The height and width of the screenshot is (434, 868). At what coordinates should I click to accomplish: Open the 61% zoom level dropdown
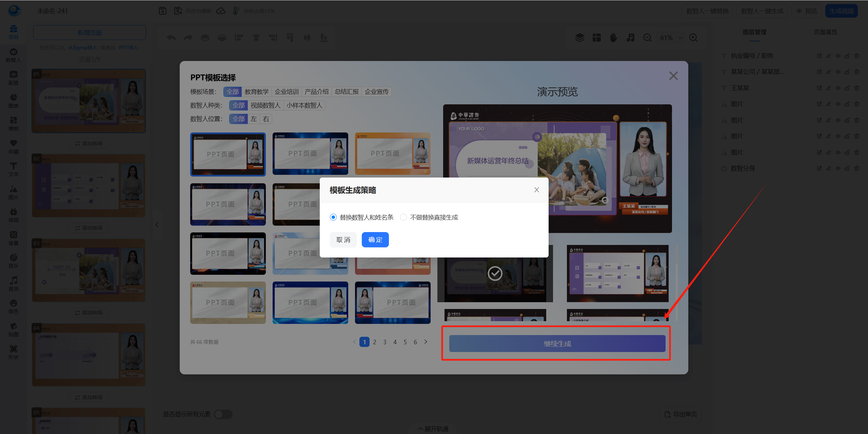tap(670, 38)
